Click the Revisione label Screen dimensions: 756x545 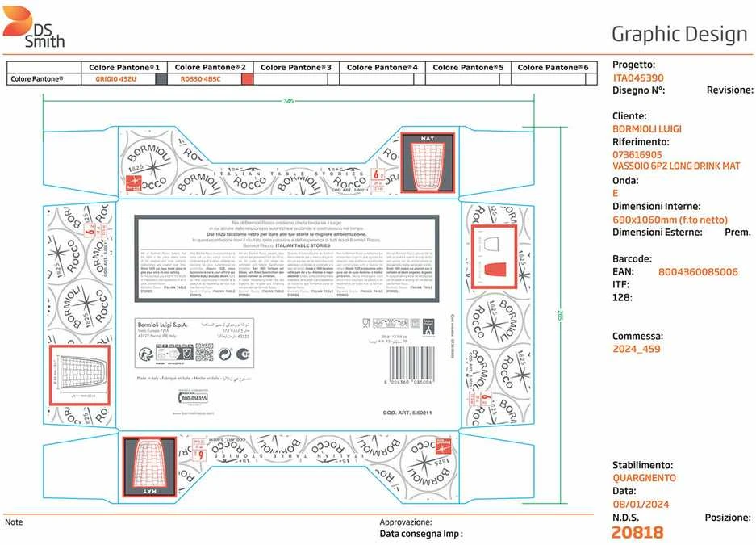click(x=730, y=90)
